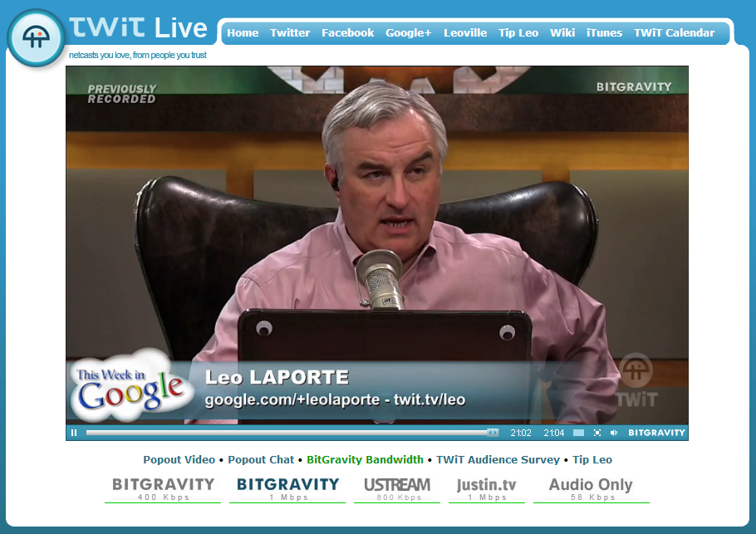The height and width of the screenshot is (534, 756).
Task: Switch to Audio Only 58 Kbps
Action: [x=591, y=488]
